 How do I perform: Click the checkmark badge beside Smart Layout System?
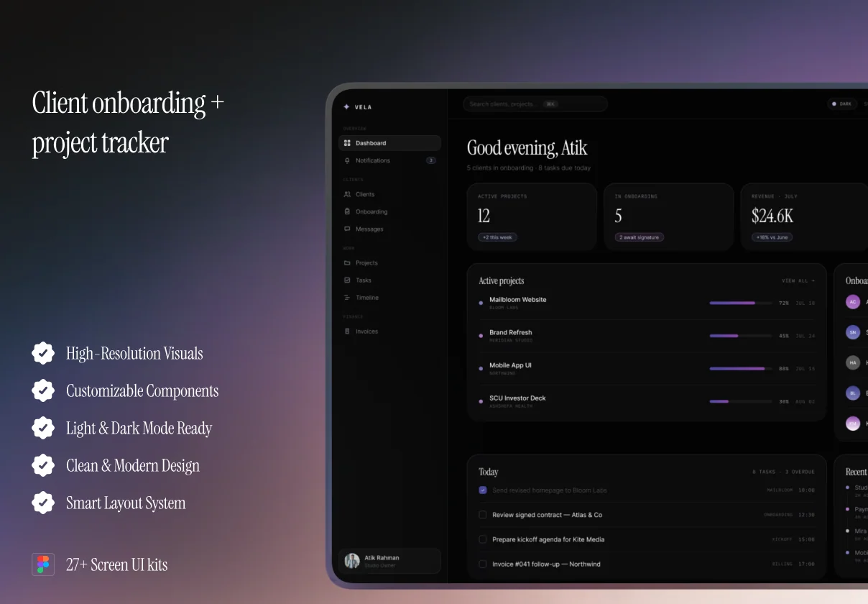point(43,503)
